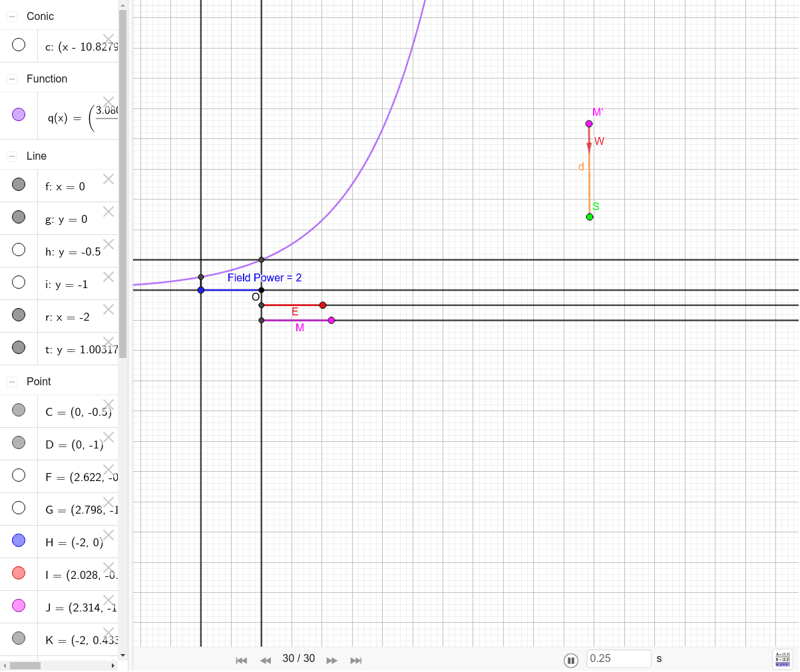Delete line r: x = -2
The width and height of the screenshot is (800, 672).
tap(108, 309)
